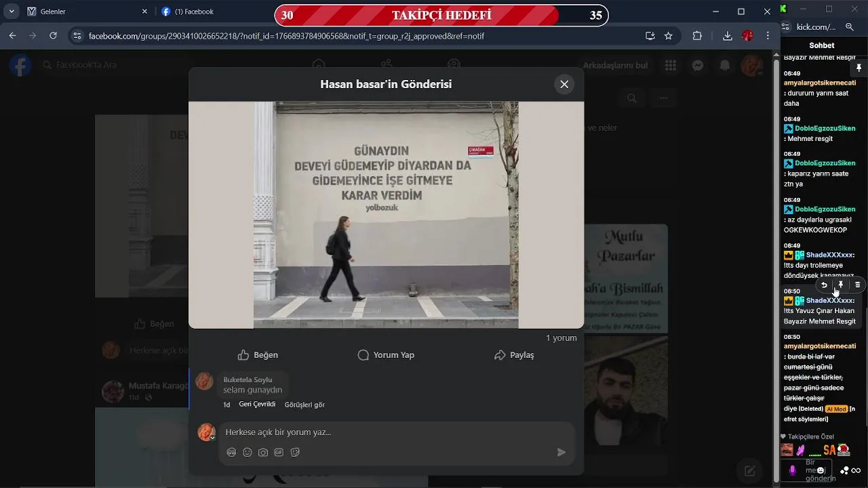Click the Kick logo in chat window
868x488 pixels.
(x=783, y=9)
